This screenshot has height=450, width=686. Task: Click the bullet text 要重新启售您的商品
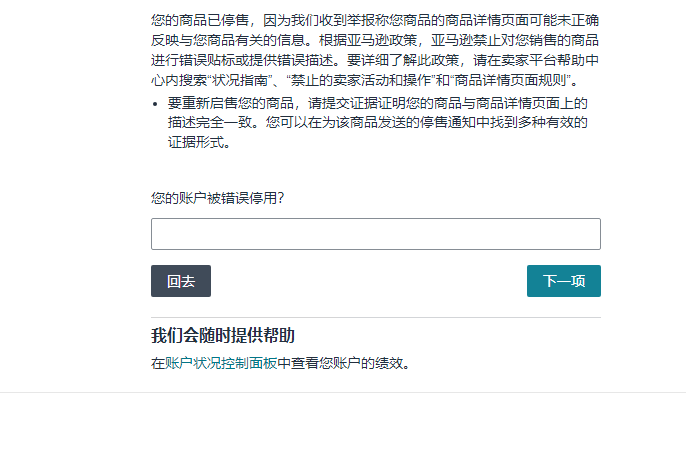pos(378,123)
